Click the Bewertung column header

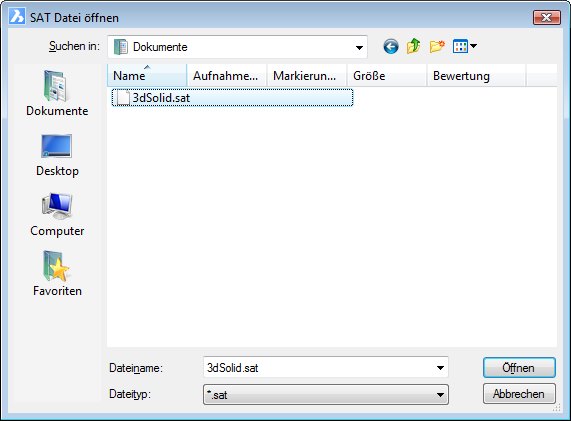[x=476, y=75]
